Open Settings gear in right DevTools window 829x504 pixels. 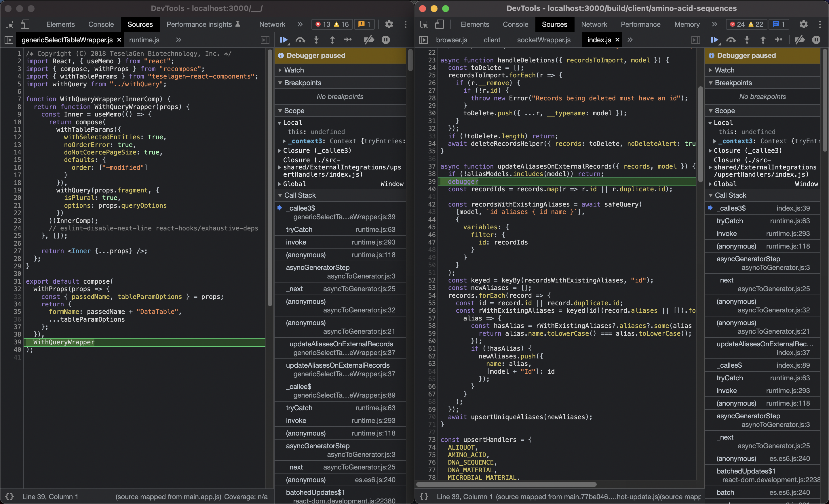pyautogui.click(x=804, y=24)
